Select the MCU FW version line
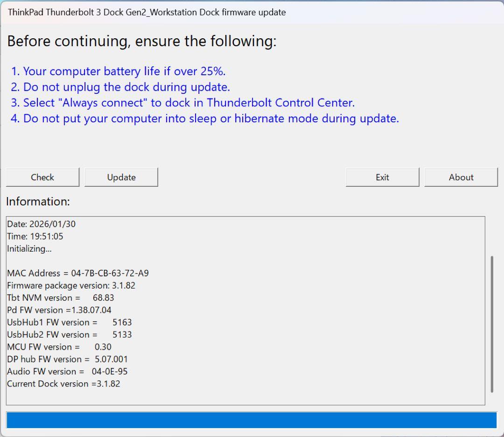504x437 pixels. click(x=59, y=347)
